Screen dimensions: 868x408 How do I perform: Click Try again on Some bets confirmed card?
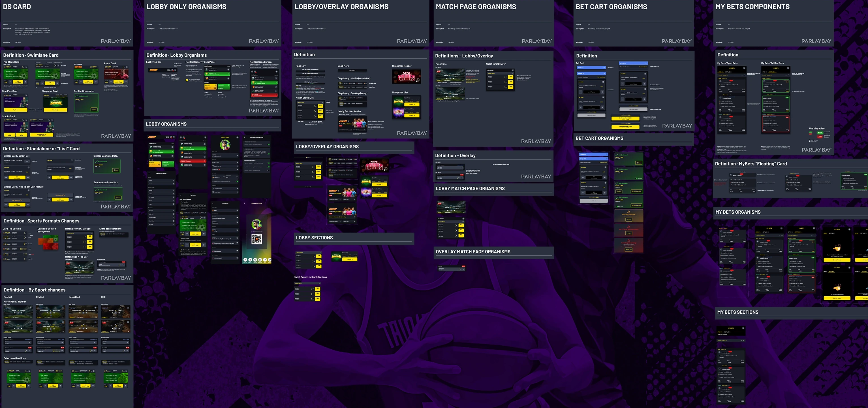[x=629, y=220]
